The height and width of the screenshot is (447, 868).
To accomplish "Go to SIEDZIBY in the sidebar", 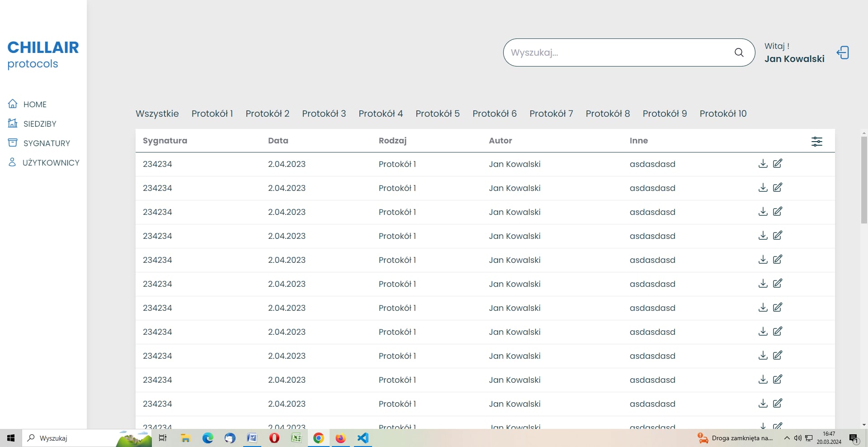I will tap(32, 124).
